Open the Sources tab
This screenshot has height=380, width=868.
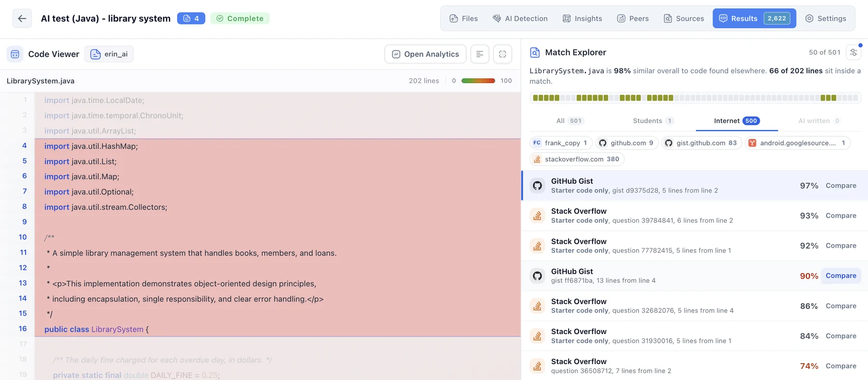tap(684, 18)
